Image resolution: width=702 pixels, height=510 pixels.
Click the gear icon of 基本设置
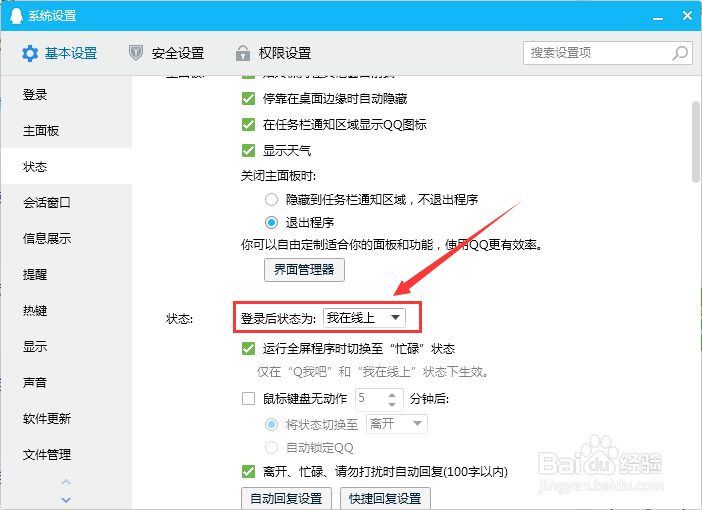pyautogui.click(x=30, y=53)
